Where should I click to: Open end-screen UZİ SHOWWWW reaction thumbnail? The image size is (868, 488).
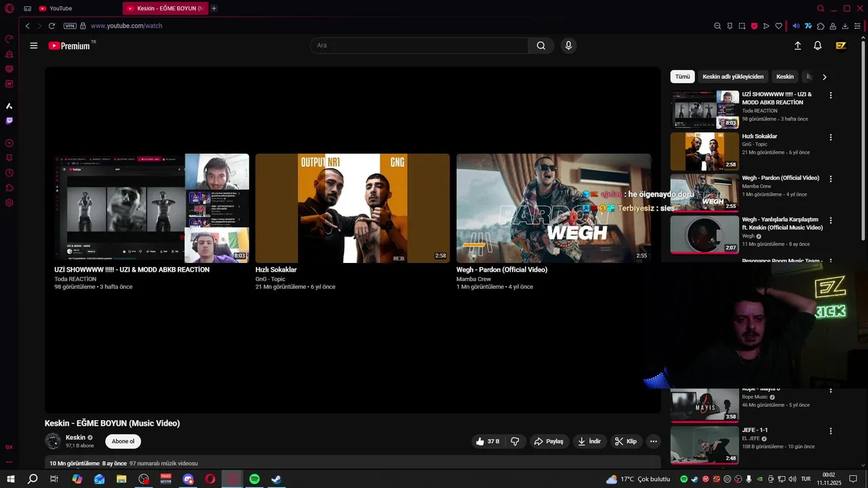[152, 208]
